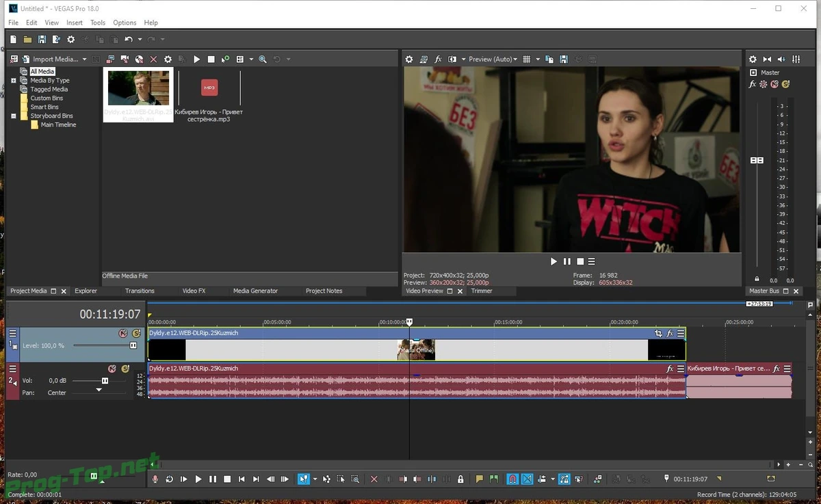Viewport: 821px width, 504px height.
Task: Select the Кибирев Игорь mp3 media item
Action: pyautogui.click(x=209, y=95)
